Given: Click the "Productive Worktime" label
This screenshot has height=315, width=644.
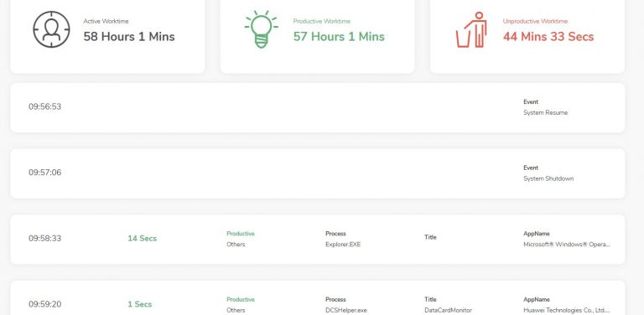Looking at the screenshot, I should (322, 21).
